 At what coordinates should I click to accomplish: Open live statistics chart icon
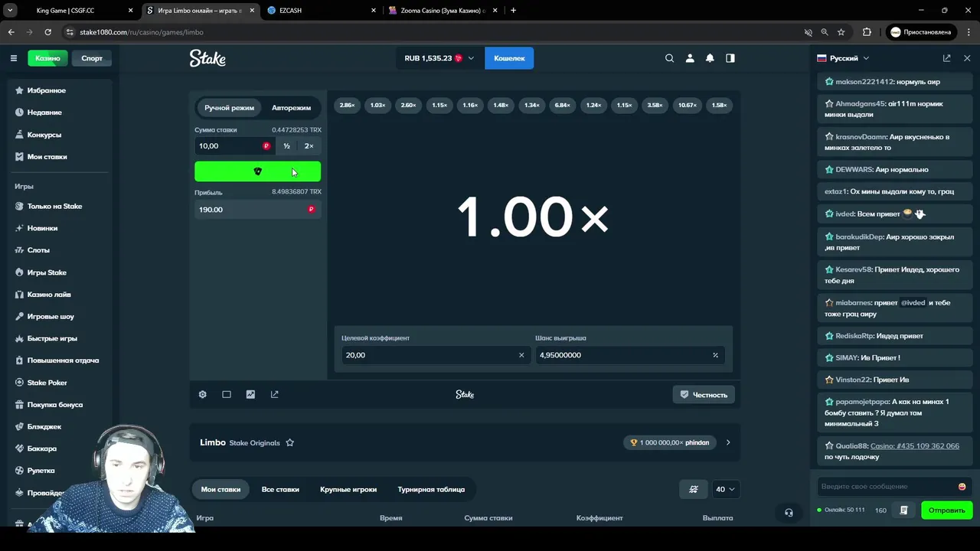point(250,394)
